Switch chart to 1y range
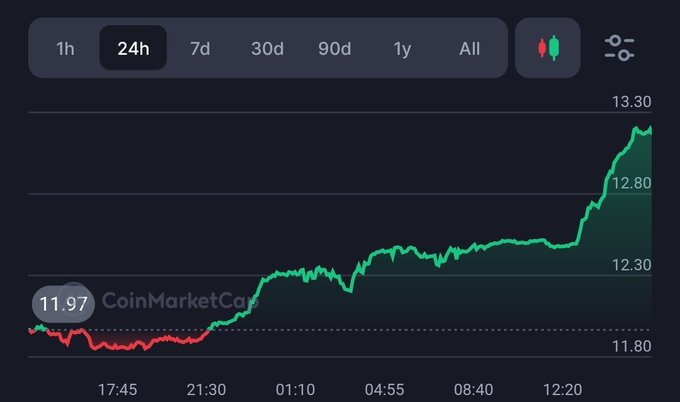The image size is (680, 402). click(402, 48)
